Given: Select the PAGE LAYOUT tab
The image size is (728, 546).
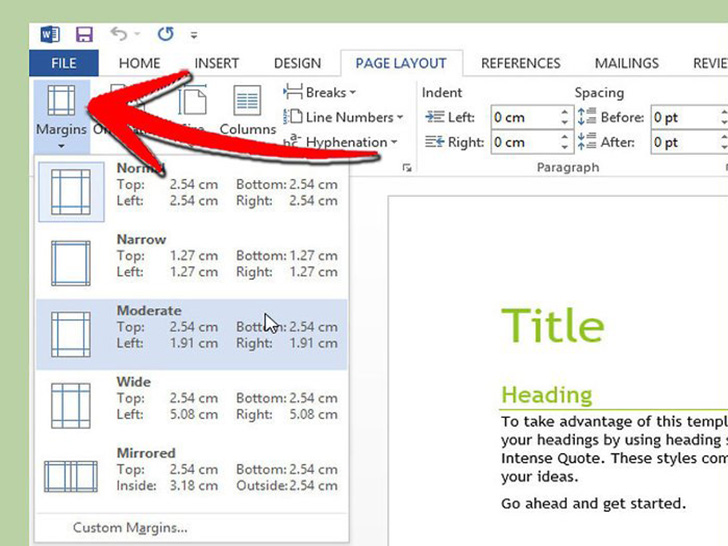Looking at the screenshot, I should coord(401,63).
